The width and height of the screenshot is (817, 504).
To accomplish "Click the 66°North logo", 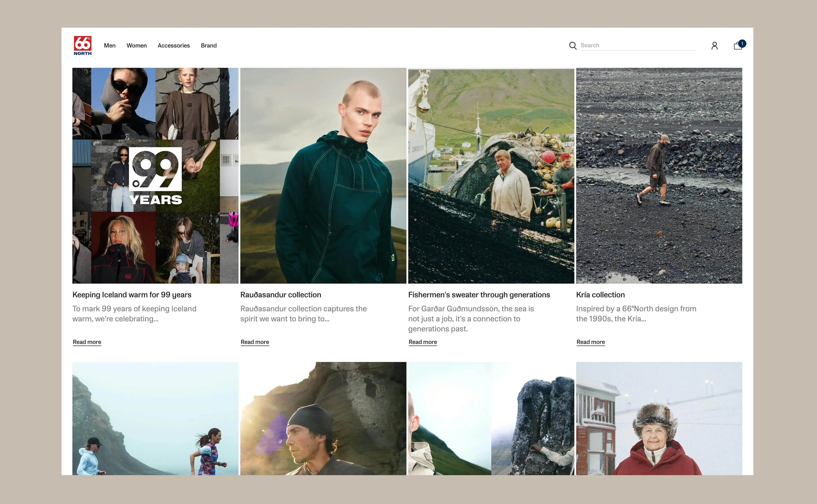I will (82, 45).
